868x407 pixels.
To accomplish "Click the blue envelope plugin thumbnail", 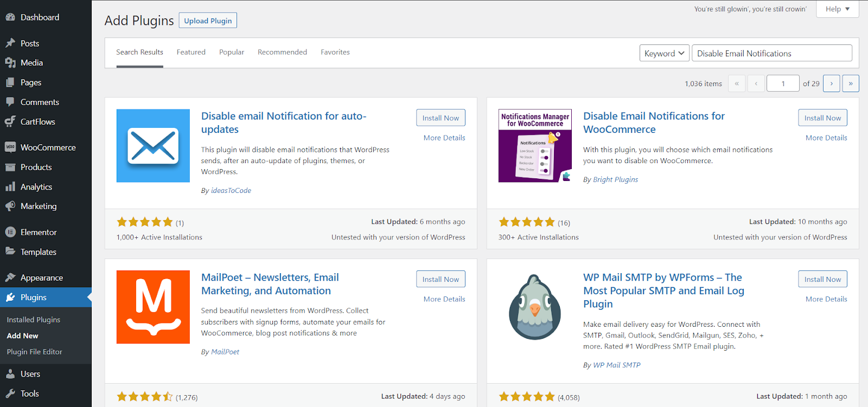I will [153, 146].
